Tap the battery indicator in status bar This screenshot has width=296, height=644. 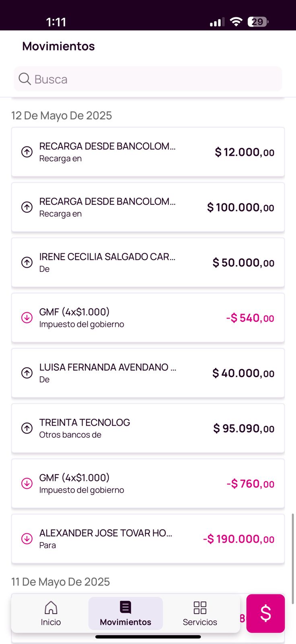pos(258,22)
